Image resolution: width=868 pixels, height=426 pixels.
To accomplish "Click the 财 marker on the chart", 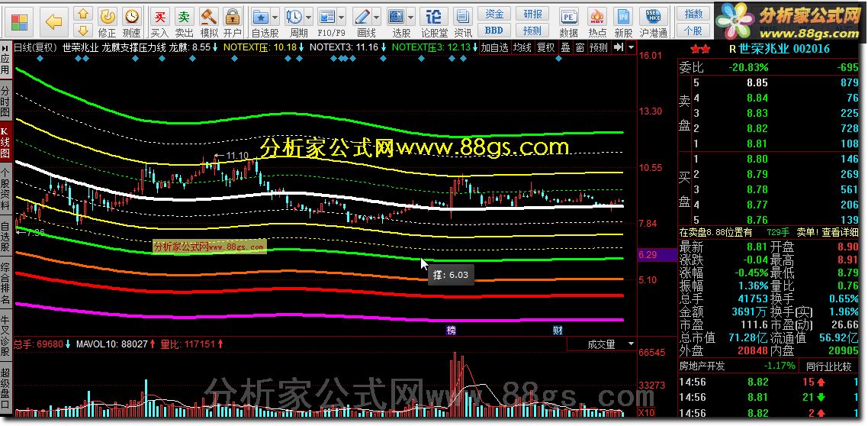I will coord(558,331).
